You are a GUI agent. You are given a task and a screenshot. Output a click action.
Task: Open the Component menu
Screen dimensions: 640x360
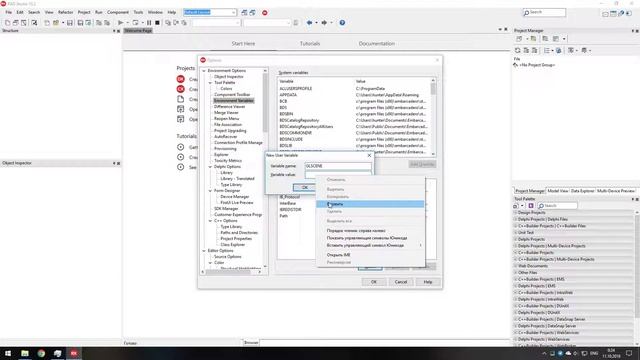coord(118,13)
